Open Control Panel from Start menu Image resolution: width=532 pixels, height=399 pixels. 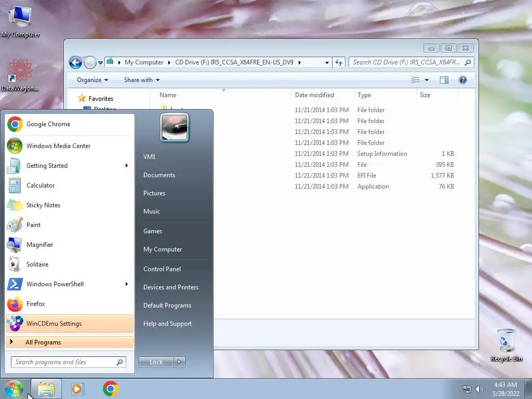click(x=162, y=269)
